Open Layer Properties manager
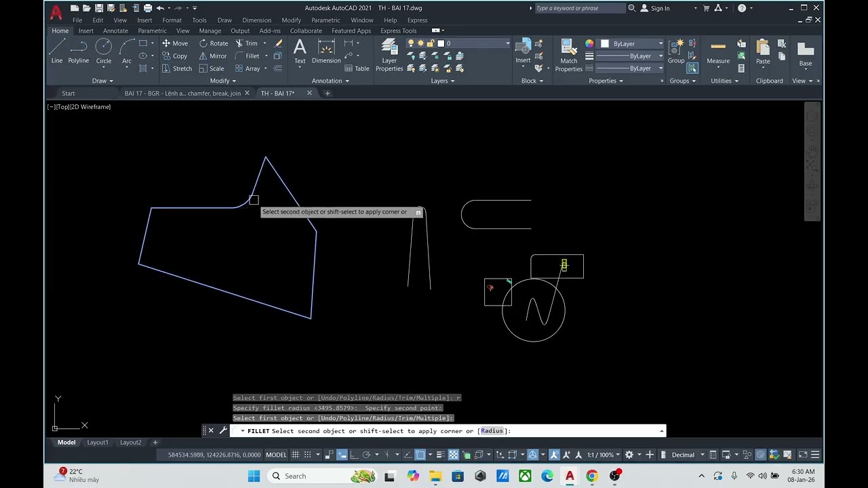Image resolution: width=868 pixels, height=488 pixels. (389, 55)
